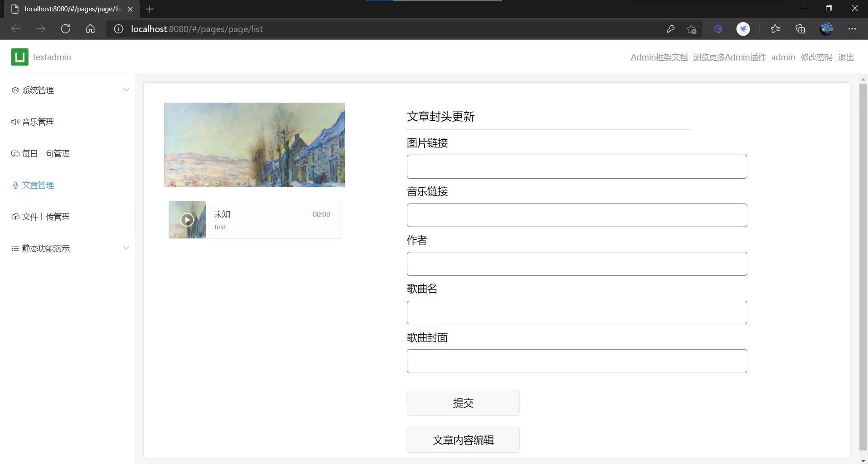Screen dimensions: 868x464
Task: Click the browser back arrow
Action: pos(16,29)
